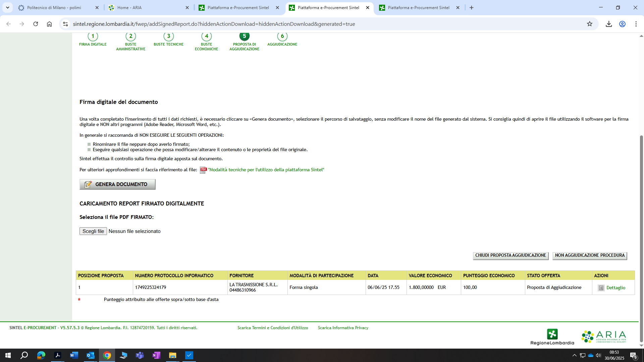Show hidden system tray icons
Viewport: 644px width, 362px height.
[x=574, y=355]
